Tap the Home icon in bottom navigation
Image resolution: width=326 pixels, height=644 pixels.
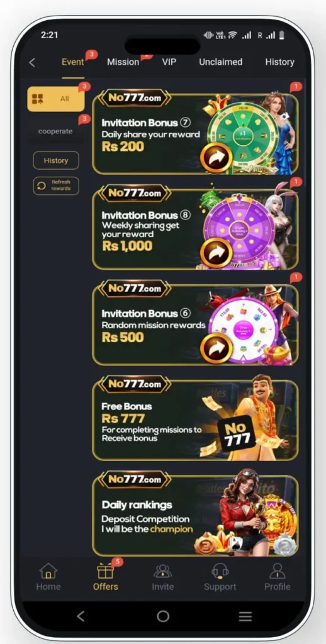pyautogui.click(x=48, y=571)
